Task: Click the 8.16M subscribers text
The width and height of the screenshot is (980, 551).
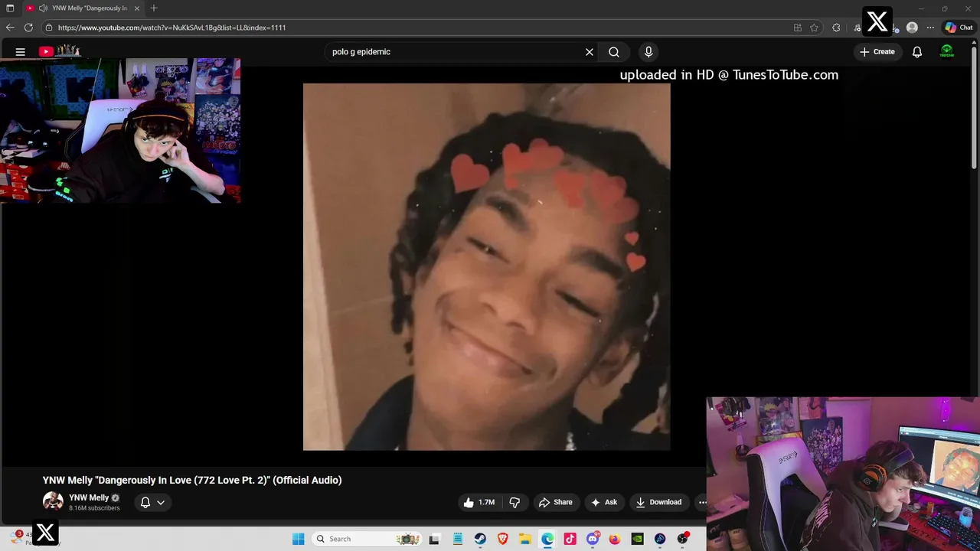Action: coord(94,508)
